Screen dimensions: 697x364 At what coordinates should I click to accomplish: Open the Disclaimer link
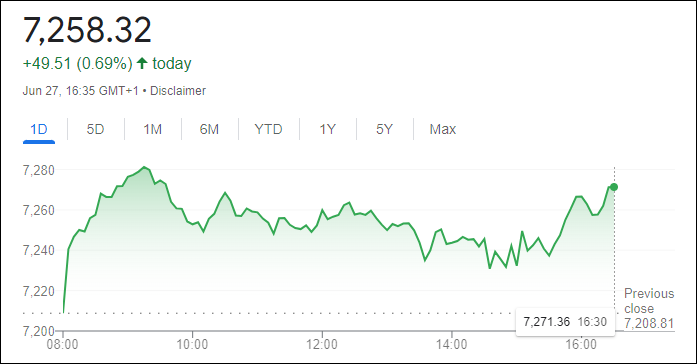pyautogui.click(x=178, y=91)
